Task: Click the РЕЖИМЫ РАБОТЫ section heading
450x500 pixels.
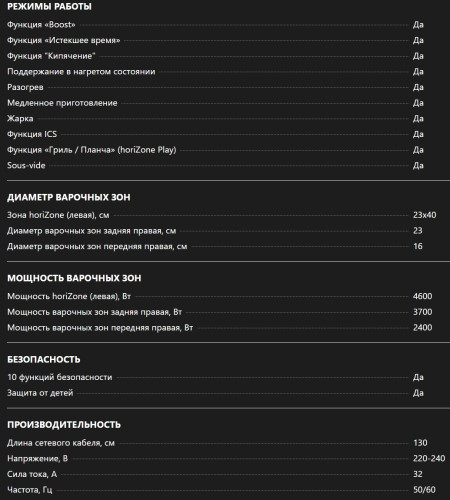Action: click(49, 6)
